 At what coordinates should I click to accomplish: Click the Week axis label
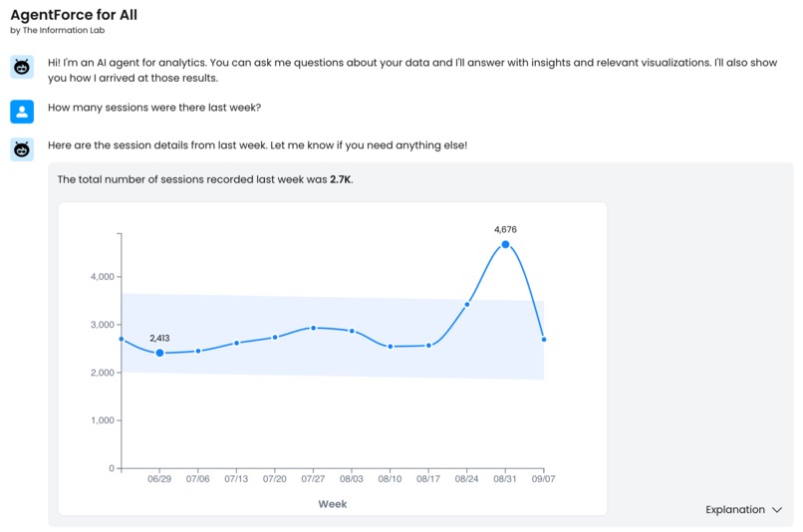pyautogui.click(x=333, y=504)
